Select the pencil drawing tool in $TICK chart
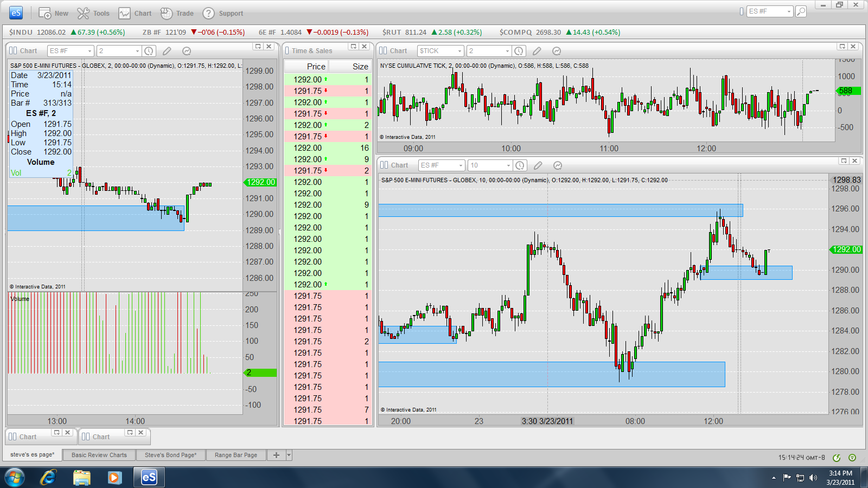868x488 pixels. [537, 51]
